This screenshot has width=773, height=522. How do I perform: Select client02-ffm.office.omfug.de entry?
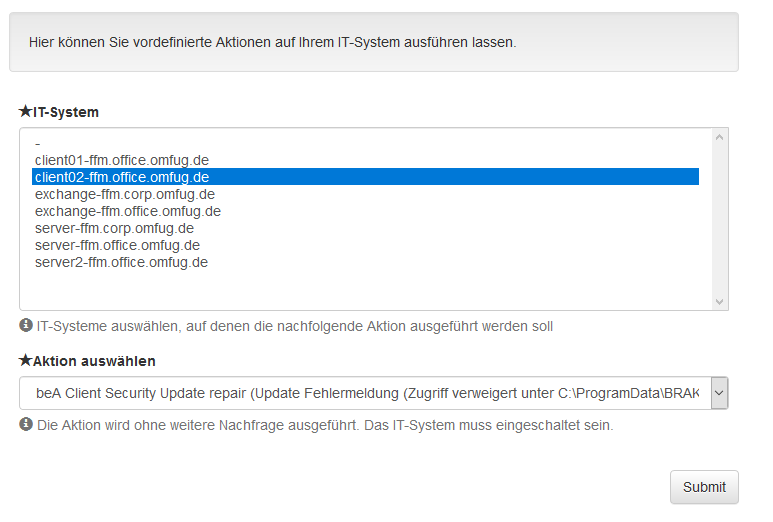[365, 177]
